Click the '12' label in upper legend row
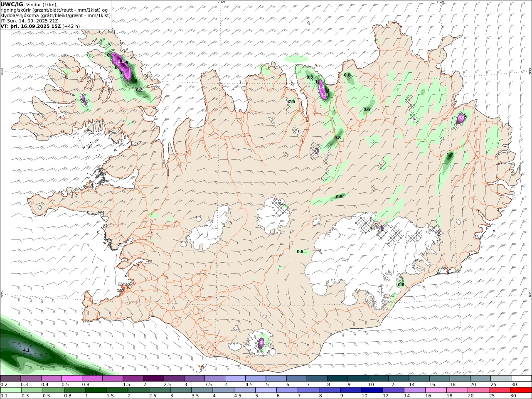 [x=391, y=384]
